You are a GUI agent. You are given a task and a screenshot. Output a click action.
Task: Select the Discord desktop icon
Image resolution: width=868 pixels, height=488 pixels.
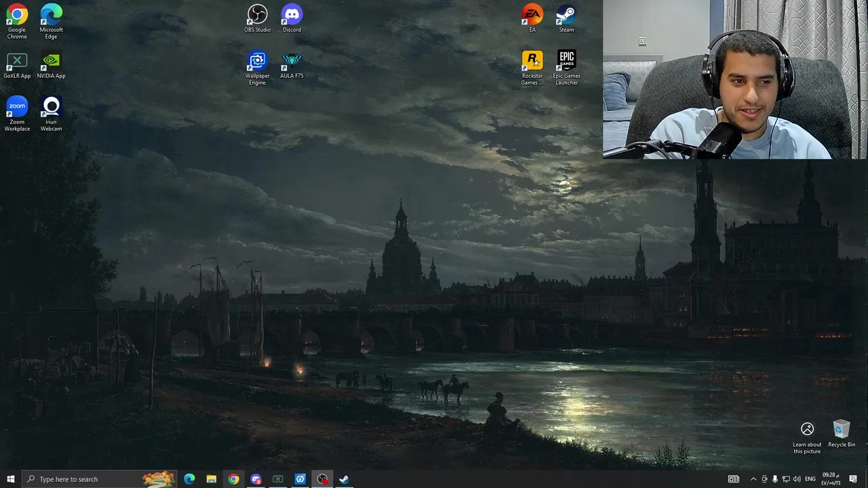(x=292, y=18)
